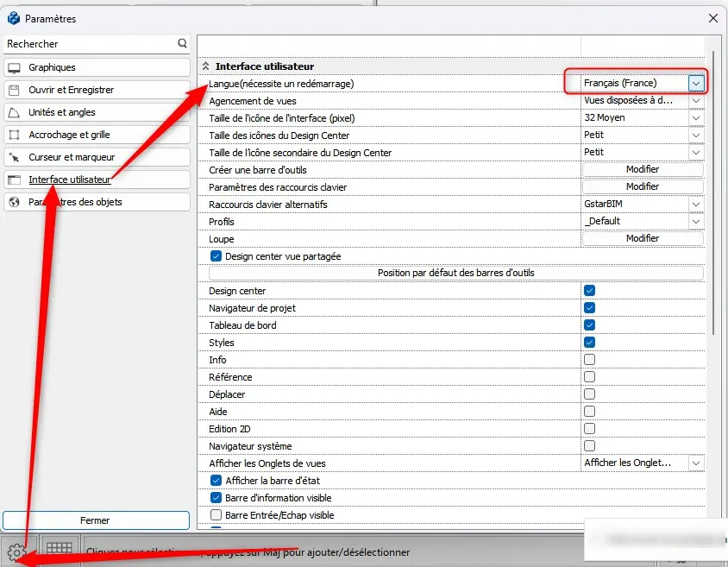Screen dimensions: 728x567
Task: Uncheck the Styles checkbox
Action: pyautogui.click(x=589, y=342)
